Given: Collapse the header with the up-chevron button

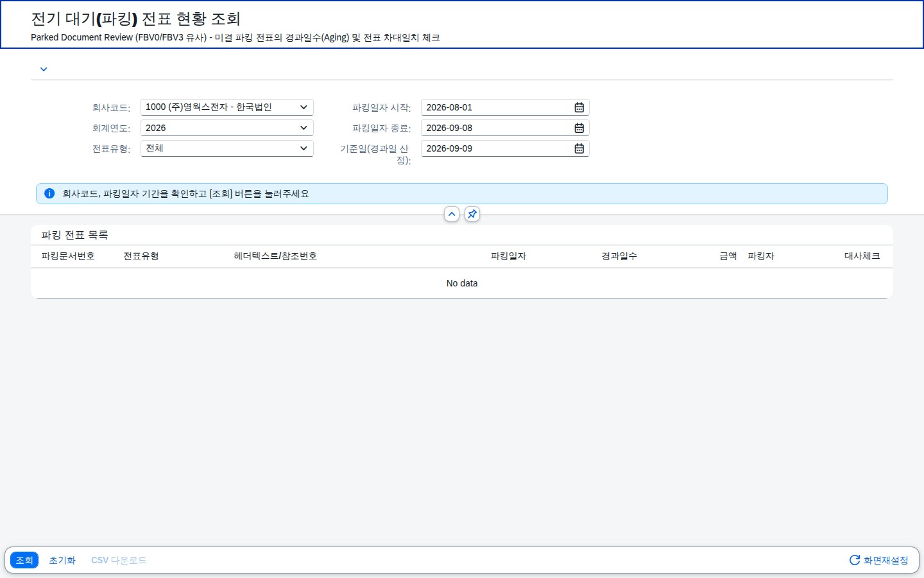Looking at the screenshot, I should [452, 214].
